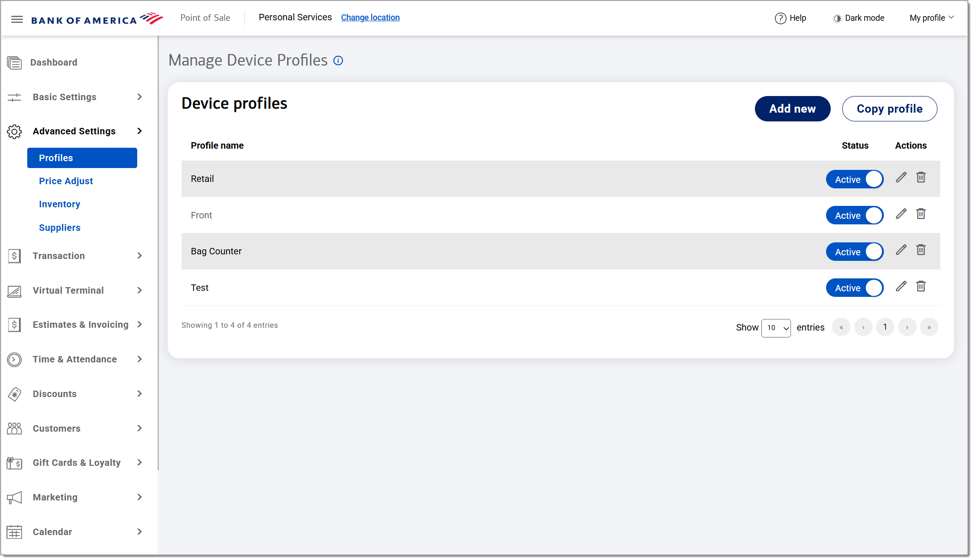Click the Change location link
The width and height of the screenshot is (973, 560).
tap(370, 18)
